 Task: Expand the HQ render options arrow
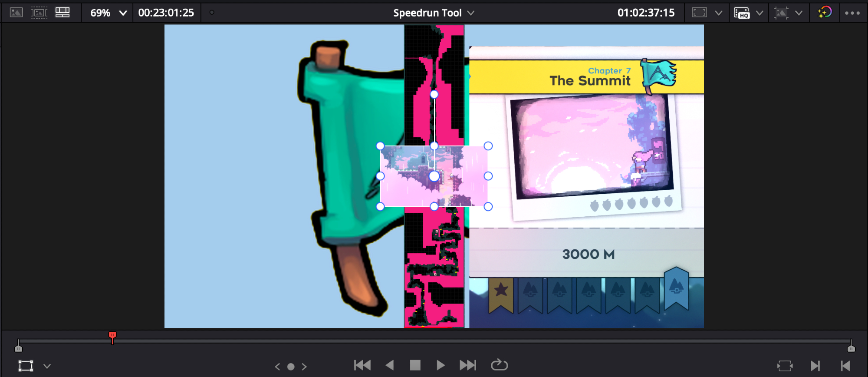click(x=759, y=13)
